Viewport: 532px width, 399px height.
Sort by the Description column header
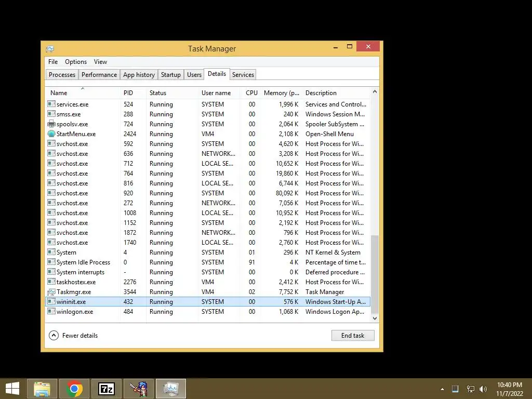(x=336, y=93)
